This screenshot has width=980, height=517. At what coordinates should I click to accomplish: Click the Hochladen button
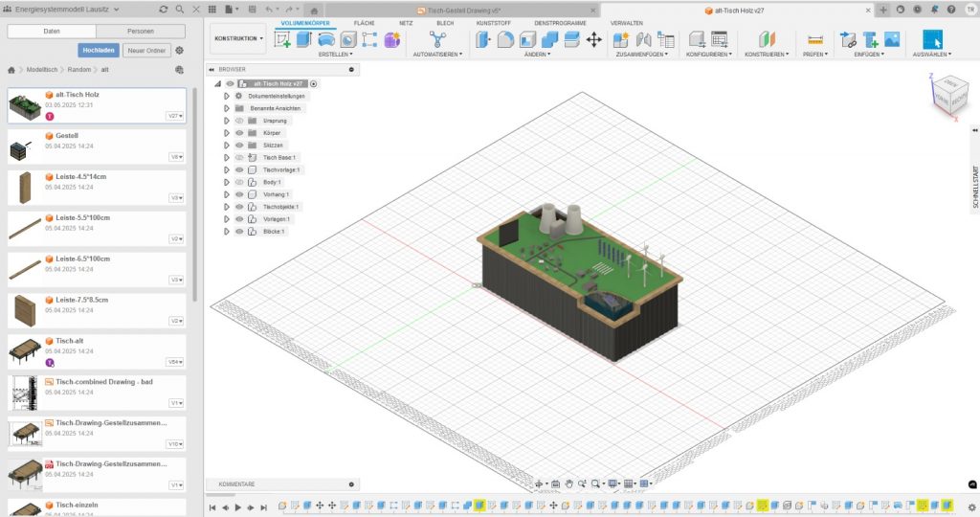[x=99, y=50]
